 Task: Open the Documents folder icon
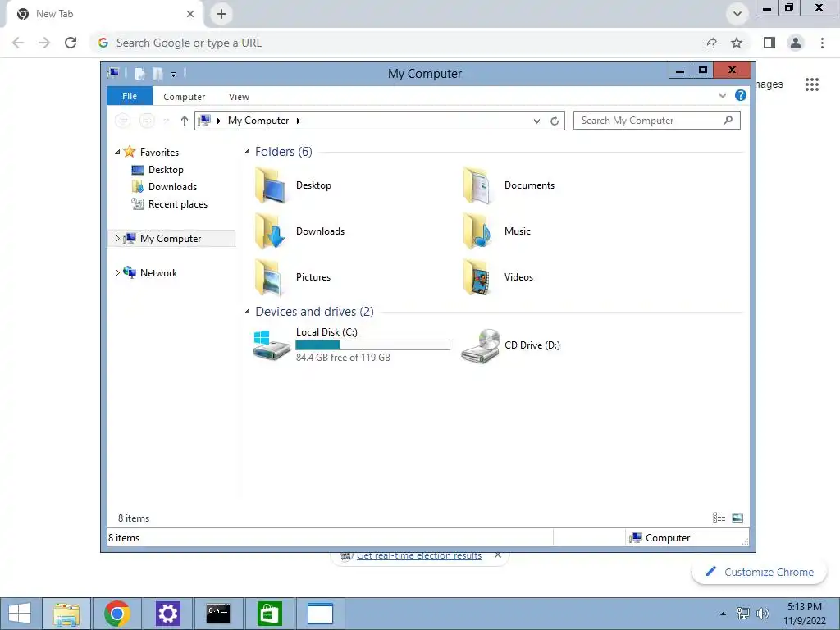pyautogui.click(x=478, y=185)
